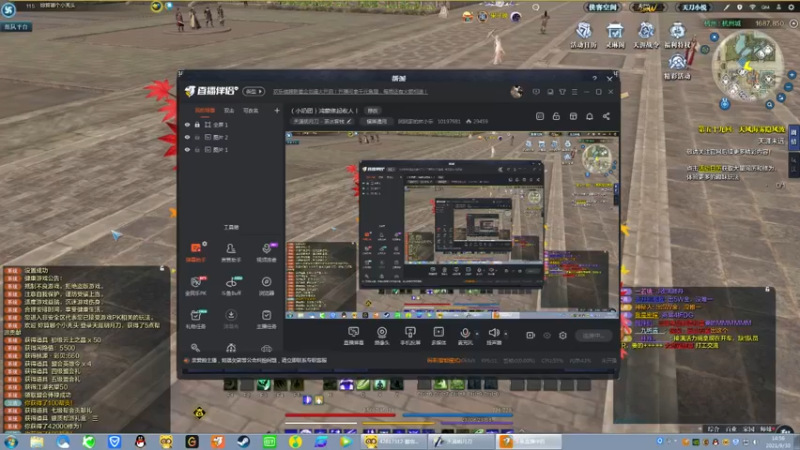Select 图片 2 source row
Image resolution: width=800 pixels, height=450 pixels.
point(231,137)
